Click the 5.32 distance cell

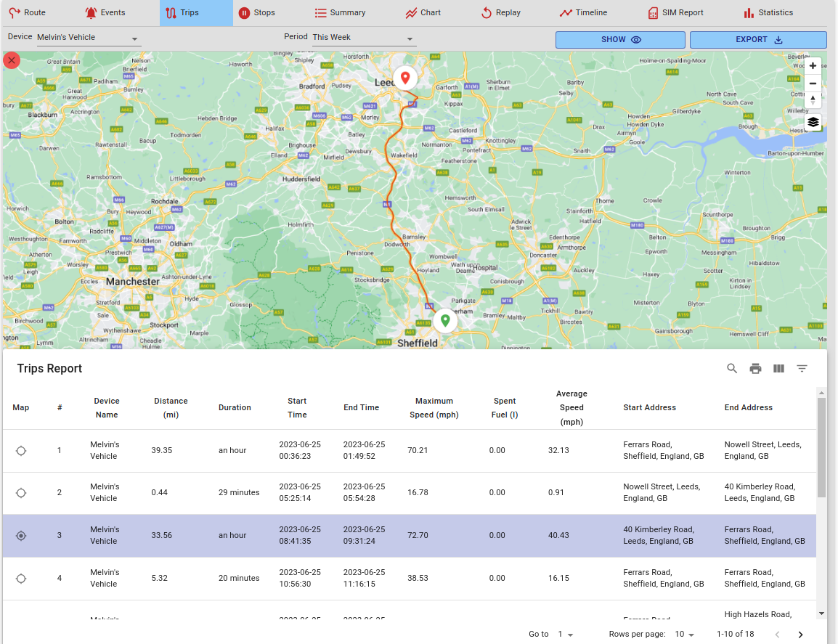pyautogui.click(x=159, y=578)
